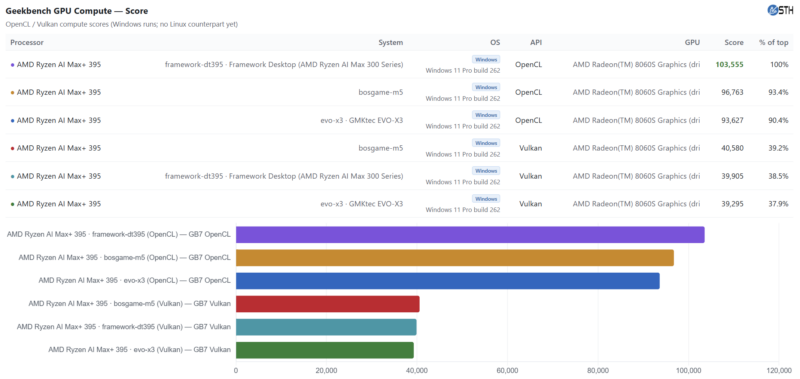Sort by the System column header
Screen dimensions: 800x379
point(390,42)
